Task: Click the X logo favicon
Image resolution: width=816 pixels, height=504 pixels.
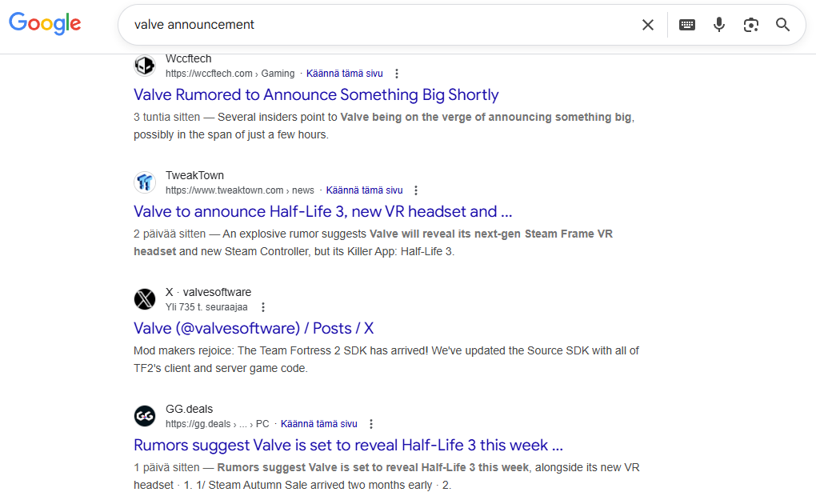Action: (144, 299)
